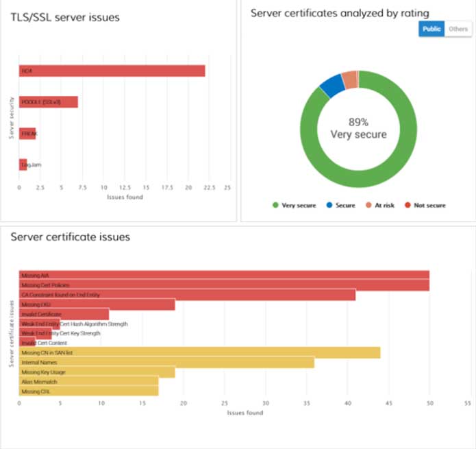Click the POODLE (SSLv3) bar
The image size is (476, 449).
point(49,102)
